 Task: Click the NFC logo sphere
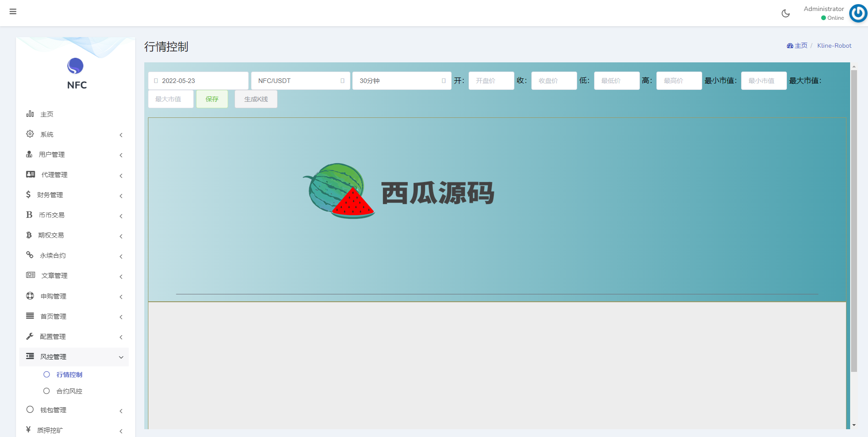tap(76, 66)
